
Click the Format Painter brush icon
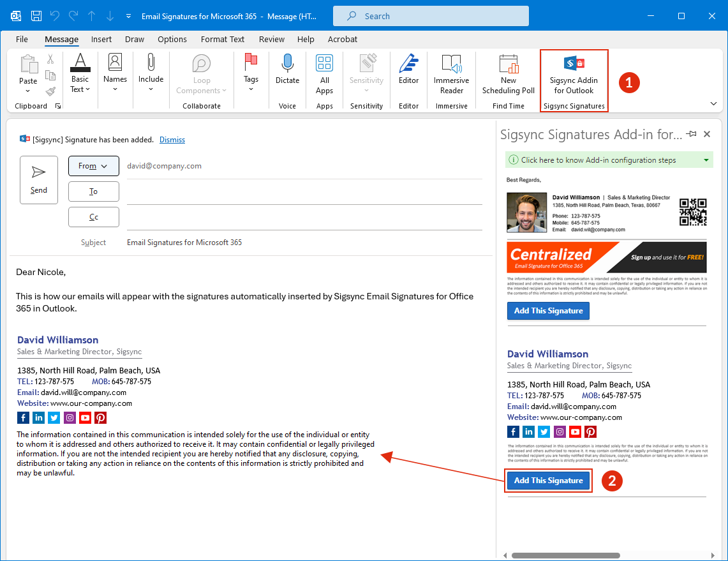coord(50,91)
